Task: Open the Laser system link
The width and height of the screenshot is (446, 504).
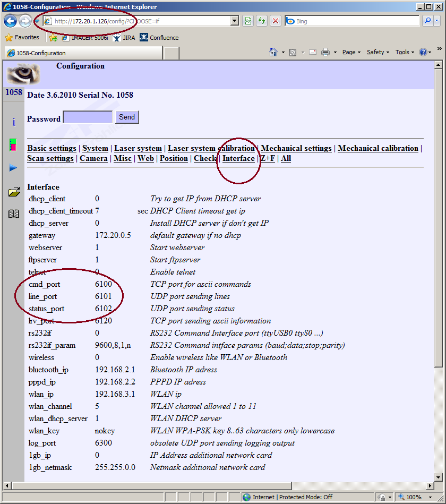Action: click(138, 148)
